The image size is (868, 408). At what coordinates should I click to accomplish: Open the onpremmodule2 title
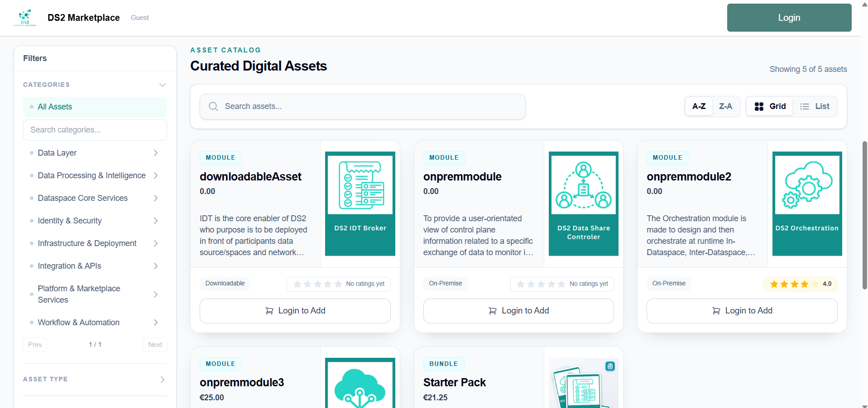coord(689,177)
